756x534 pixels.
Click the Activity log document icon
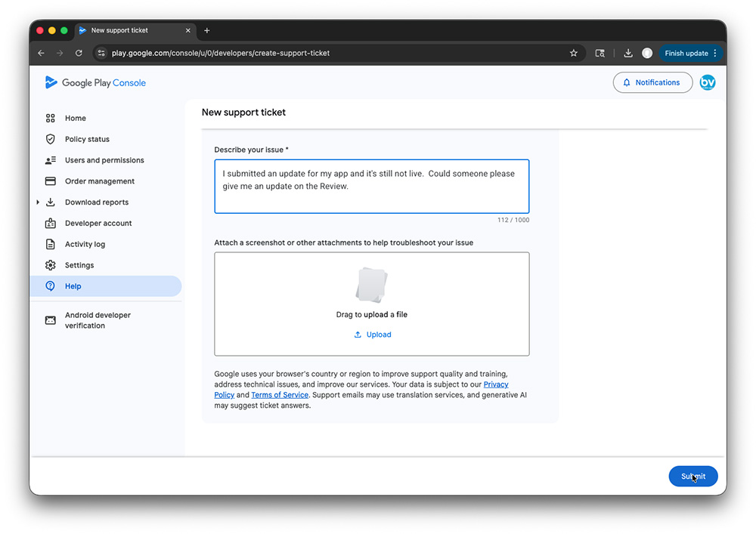point(50,244)
